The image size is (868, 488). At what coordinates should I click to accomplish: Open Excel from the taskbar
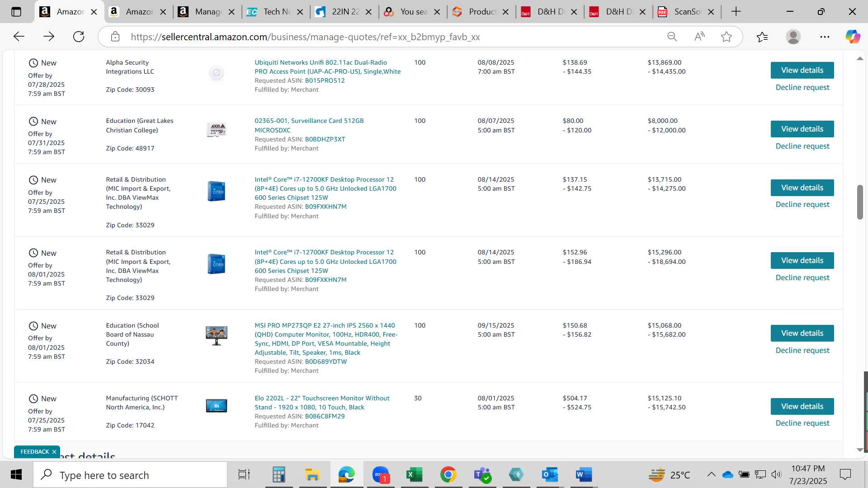pos(414,474)
